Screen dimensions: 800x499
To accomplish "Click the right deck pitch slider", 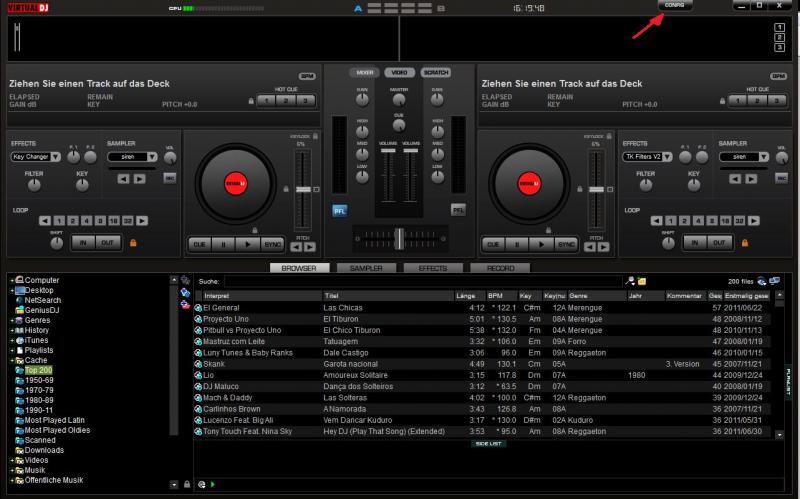I will tap(596, 189).
